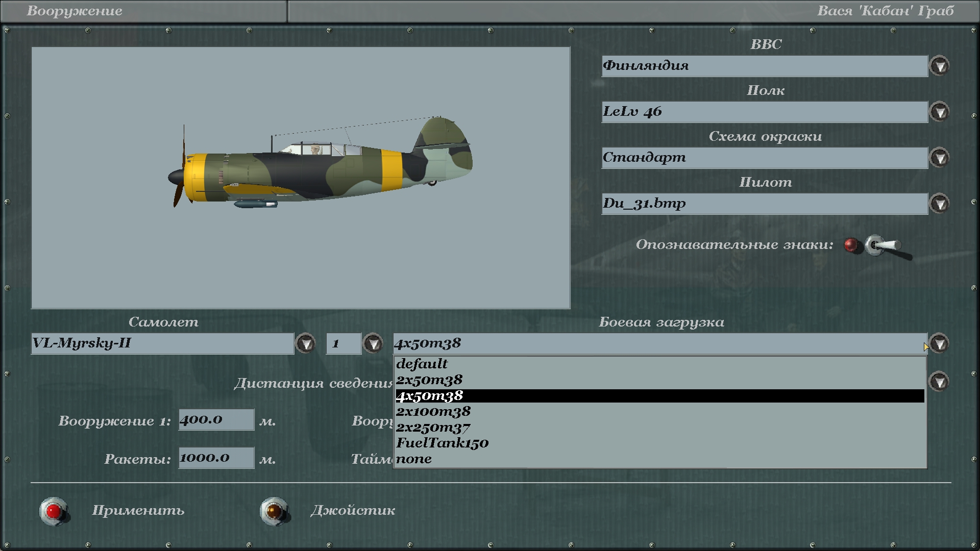
Task: Click the round arrow button below the loadout arrow
Action: [939, 382]
